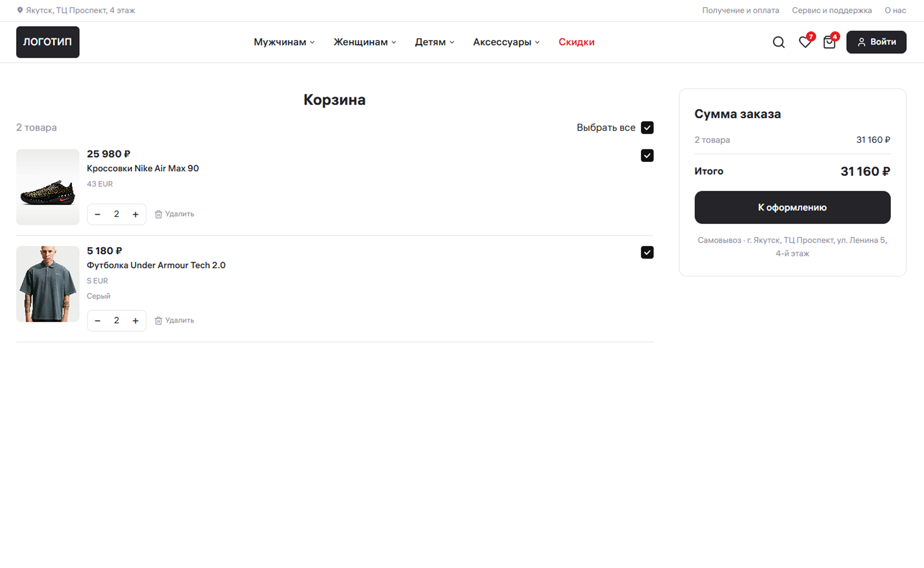Click the Сумма заказа heading
Viewport: 924px width, 568px height.
[x=737, y=114]
